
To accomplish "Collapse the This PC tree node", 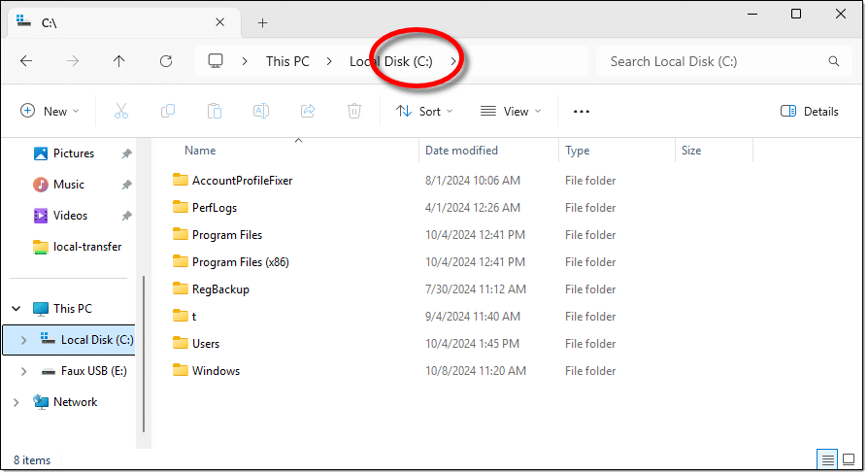I will [x=17, y=309].
